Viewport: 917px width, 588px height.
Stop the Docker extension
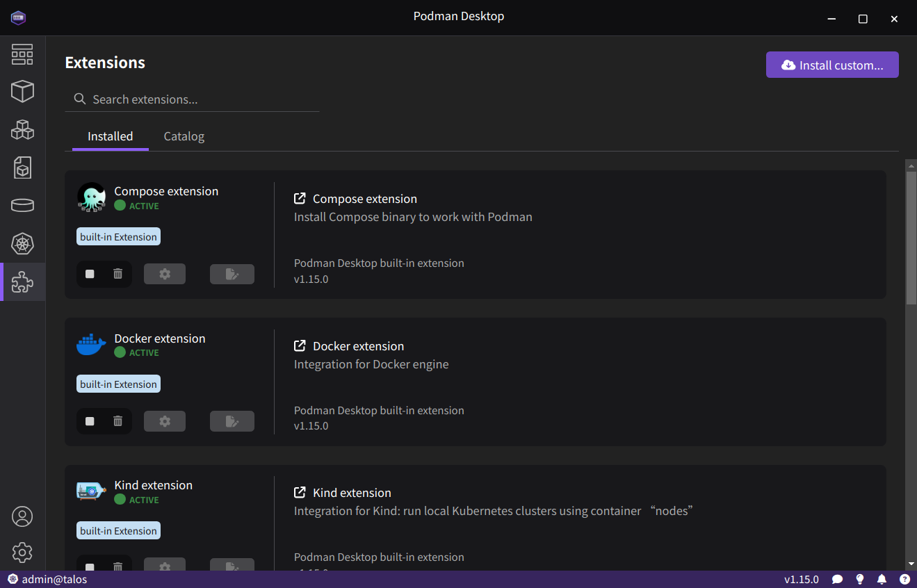[x=90, y=421]
